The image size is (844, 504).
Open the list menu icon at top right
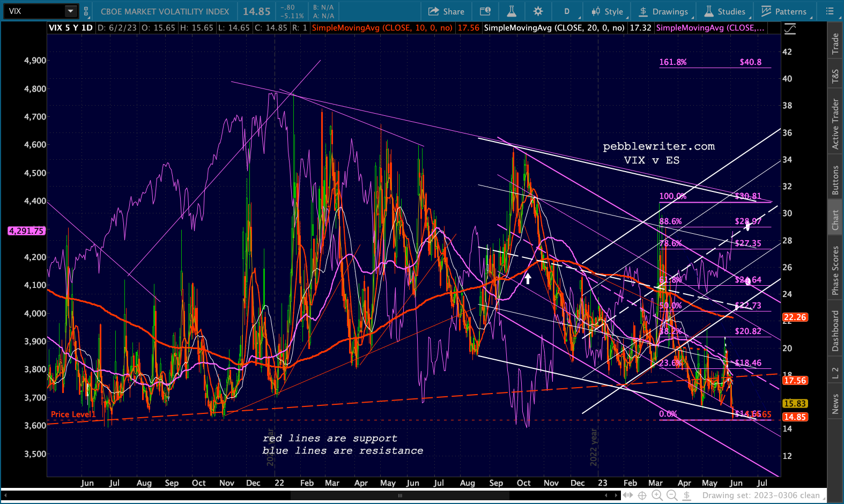(x=830, y=11)
